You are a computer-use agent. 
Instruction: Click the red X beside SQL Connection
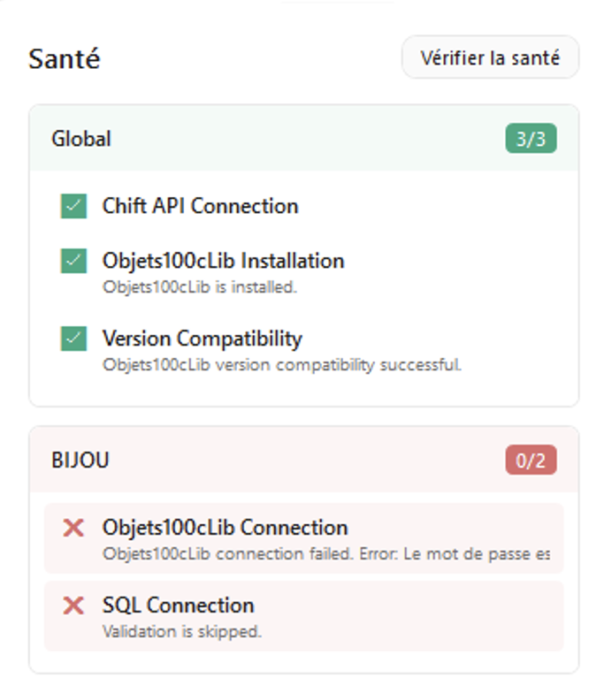(73, 605)
